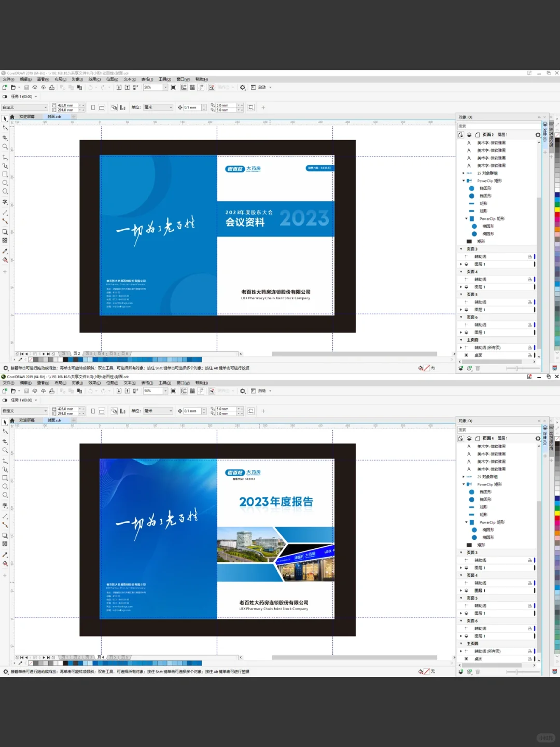Open 效果 menu in 页面 2 window
Image resolution: width=560 pixels, height=747 pixels.
coord(94,79)
